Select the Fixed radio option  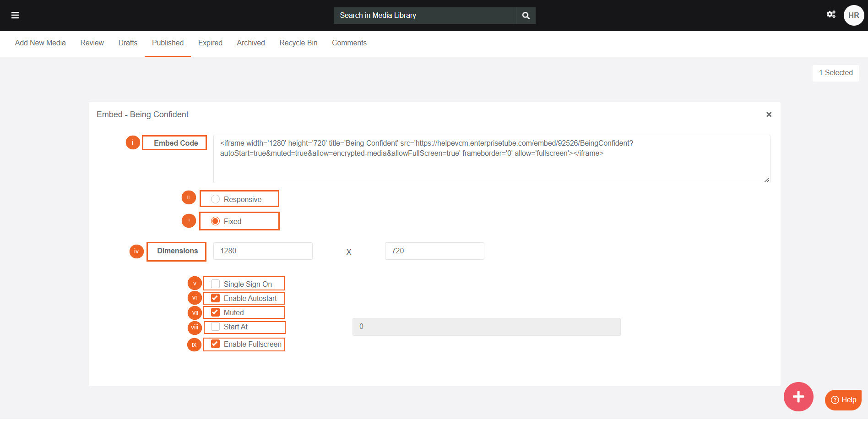(x=215, y=221)
